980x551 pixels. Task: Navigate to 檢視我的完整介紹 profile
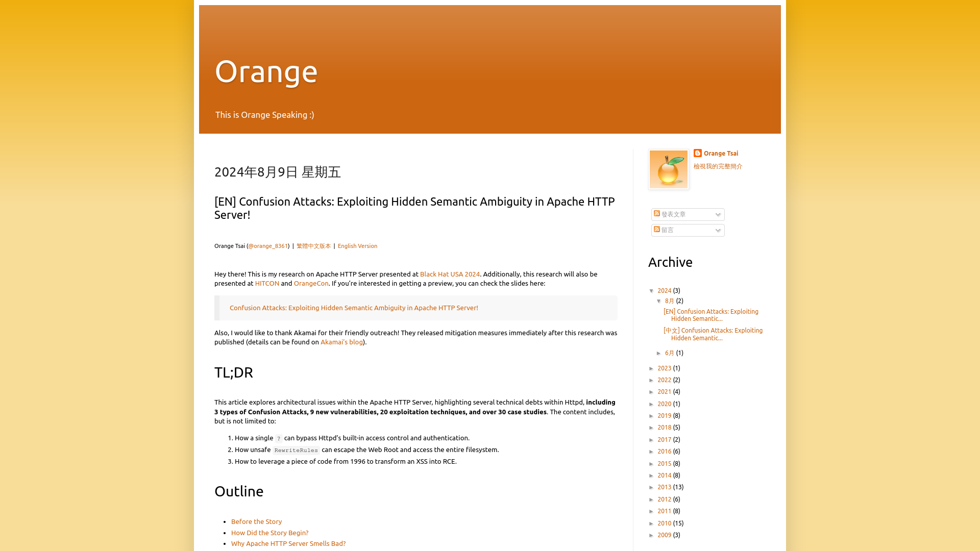point(718,165)
